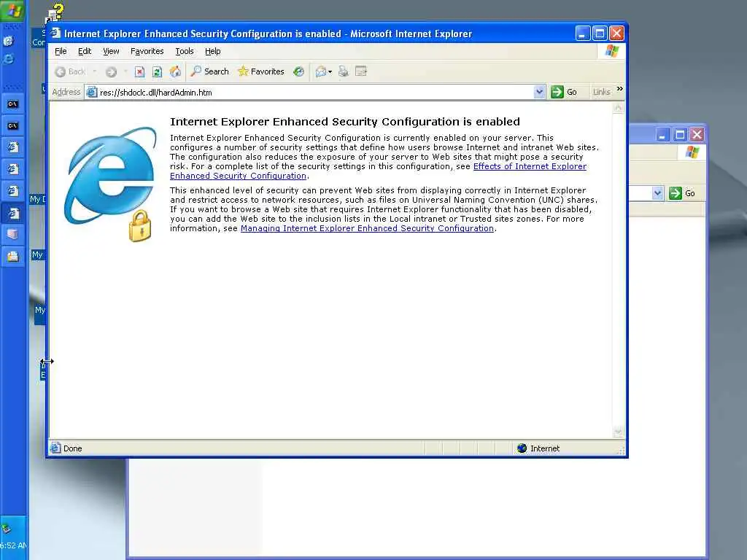Click Go in the front window
Viewport: 747px width, 560px height.
tap(564, 92)
